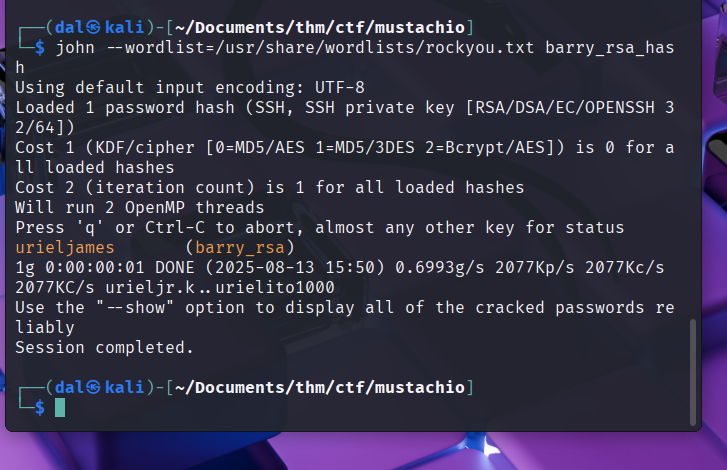This screenshot has width=727, height=470.
Task: Click the "(barry_rsa)" label in the output
Action: pos(240,247)
